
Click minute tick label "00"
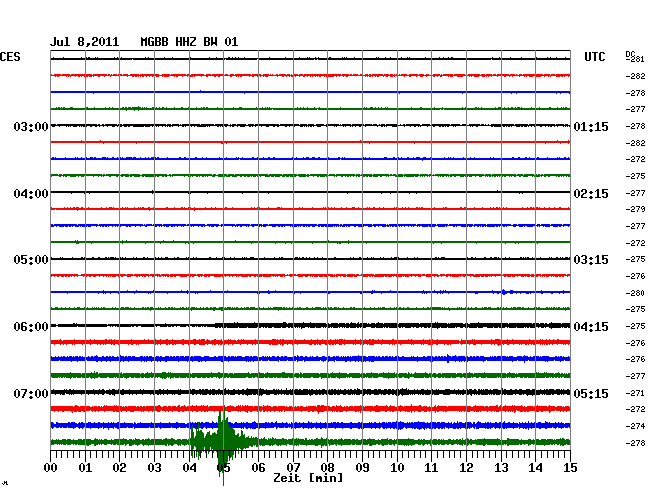tap(51, 468)
